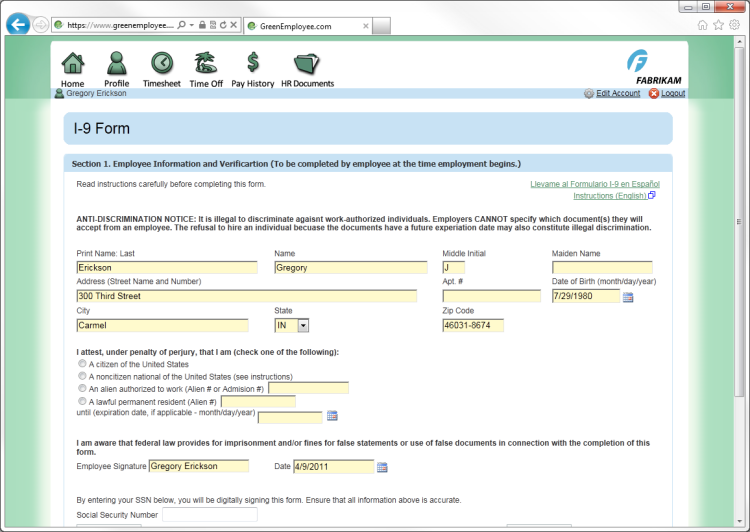Click the compatibility view icon in address bar
Image resolution: width=750 pixels, height=532 pixels.
pos(213,25)
